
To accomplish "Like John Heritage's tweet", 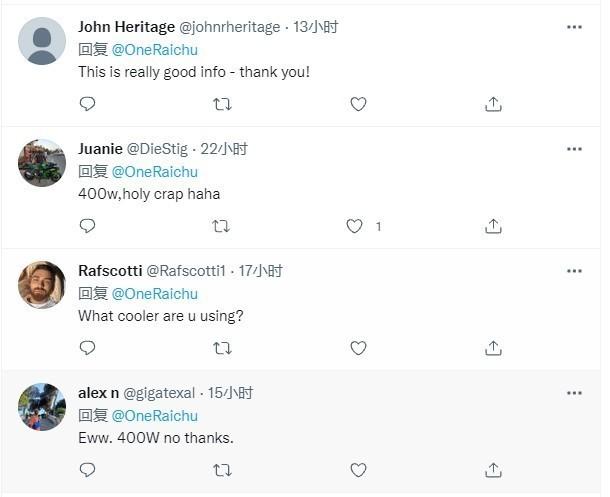I will coord(358,104).
